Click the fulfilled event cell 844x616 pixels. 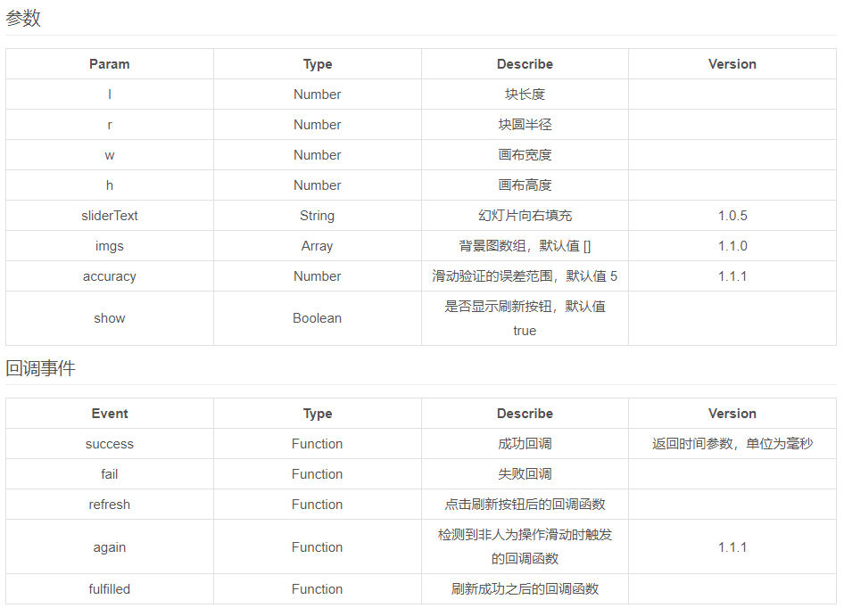(x=110, y=589)
